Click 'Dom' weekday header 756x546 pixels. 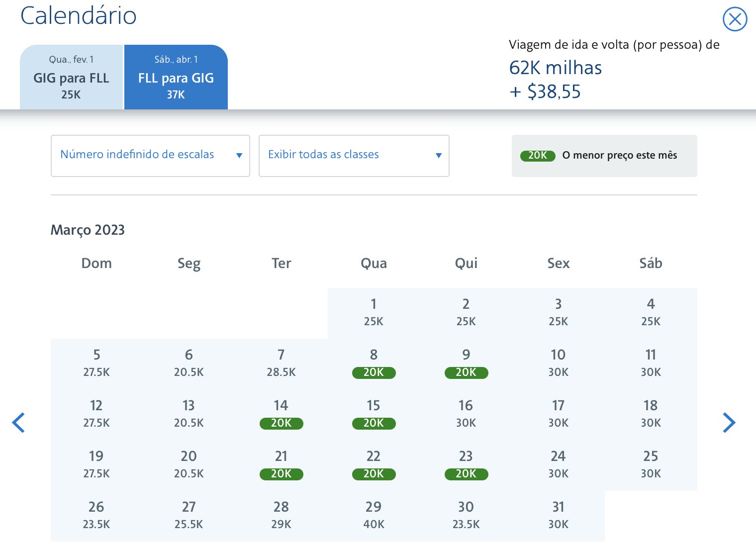tap(96, 264)
